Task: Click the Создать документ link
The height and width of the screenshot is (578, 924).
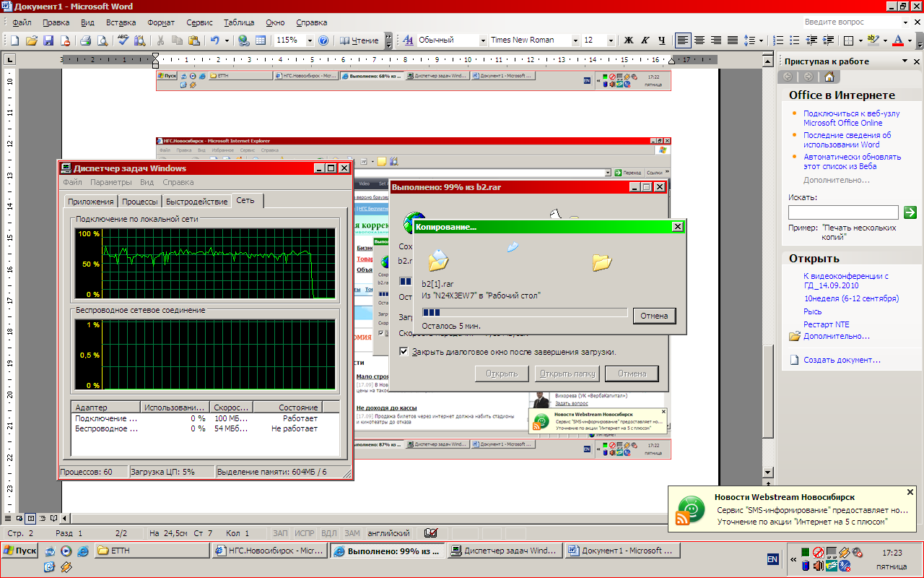Action: 842,360
